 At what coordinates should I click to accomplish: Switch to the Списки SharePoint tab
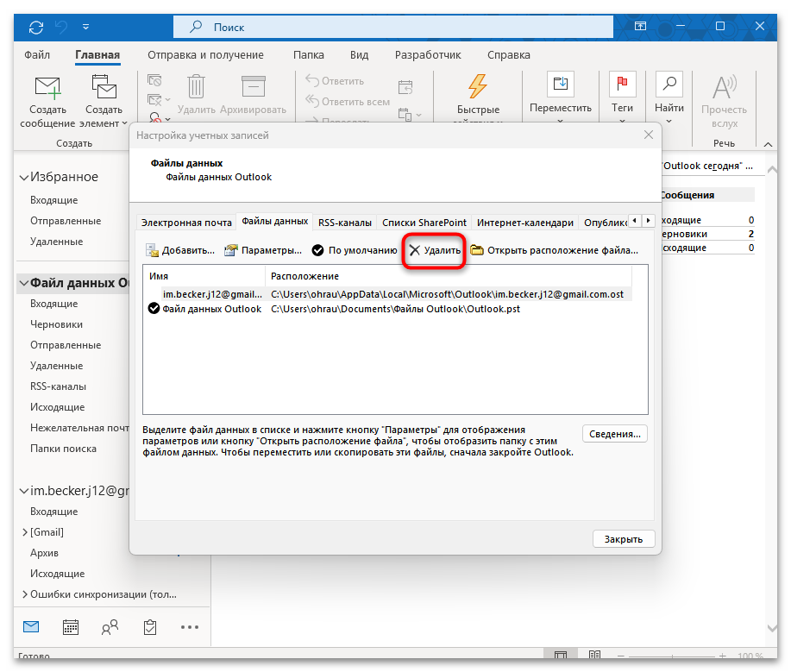(x=424, y=223)
